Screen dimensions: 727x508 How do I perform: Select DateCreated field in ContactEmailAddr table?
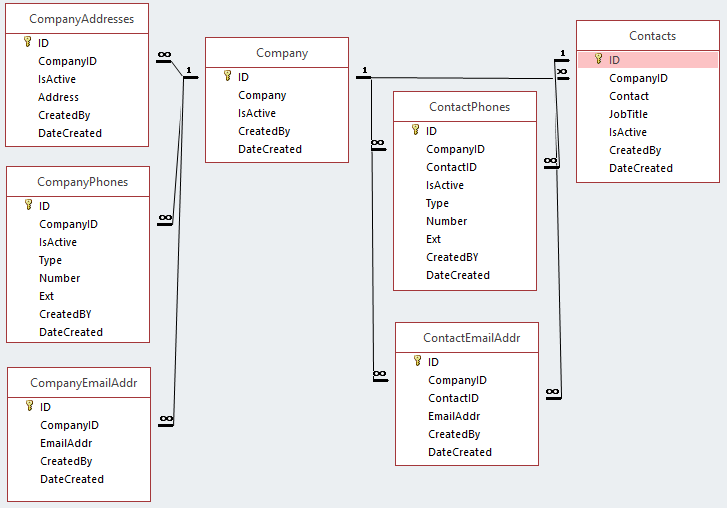(x=459, y=452)
